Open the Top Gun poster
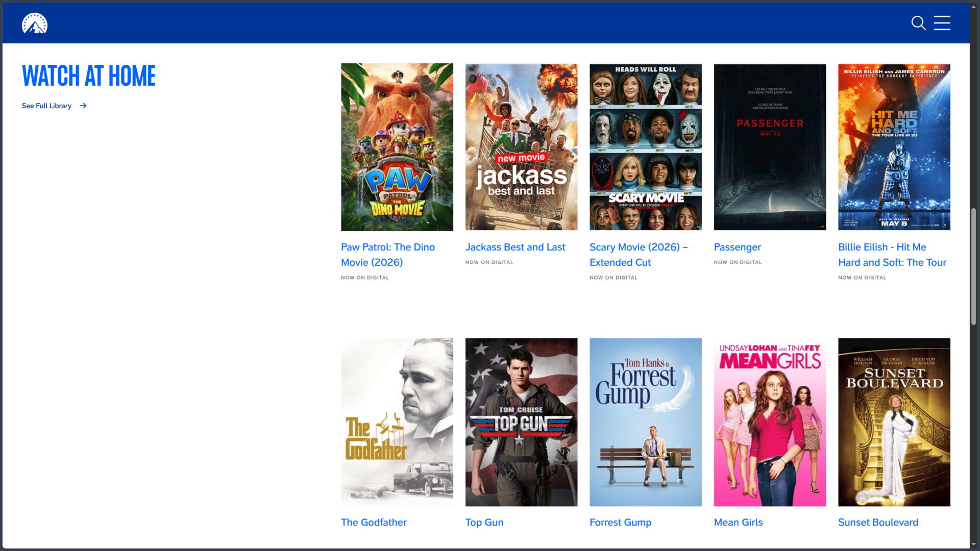 tap(521, 422)
